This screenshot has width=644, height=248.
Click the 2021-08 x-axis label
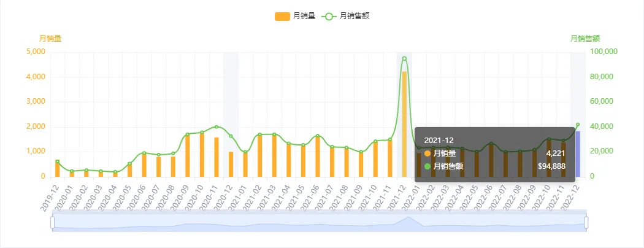tap(340, 197)
